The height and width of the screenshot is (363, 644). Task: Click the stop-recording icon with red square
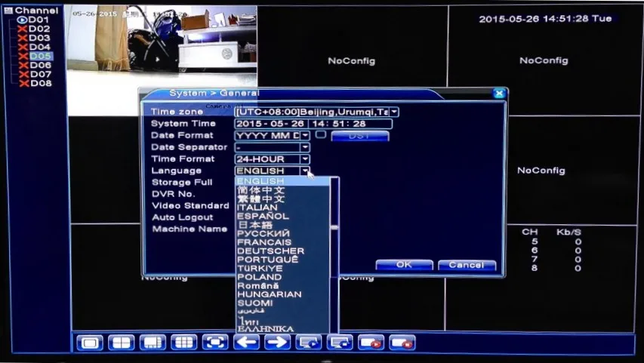402,343
